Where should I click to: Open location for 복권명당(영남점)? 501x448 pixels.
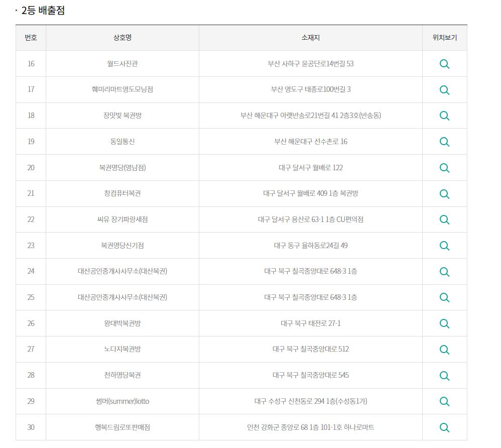[444, 168]
